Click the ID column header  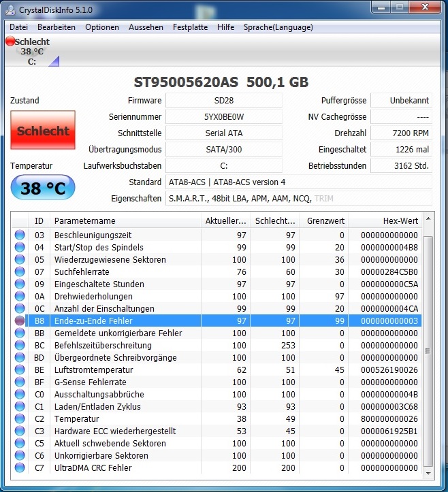pos(39,221)
